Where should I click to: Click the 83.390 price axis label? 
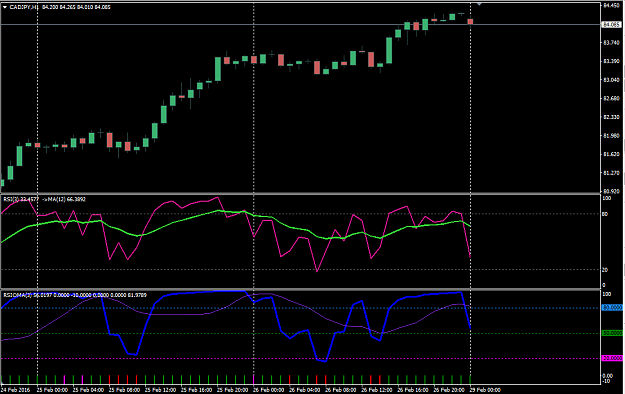click(x=611, y=61)
